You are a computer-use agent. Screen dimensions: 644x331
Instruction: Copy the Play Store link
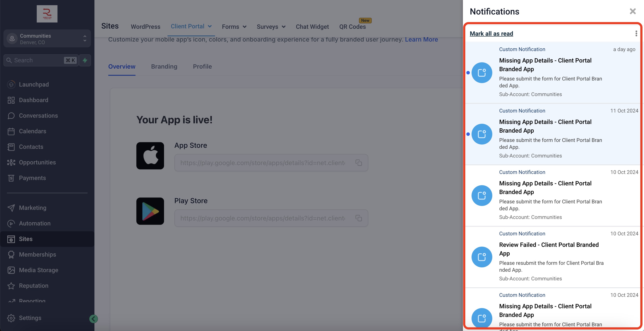(x=359, y=218)
